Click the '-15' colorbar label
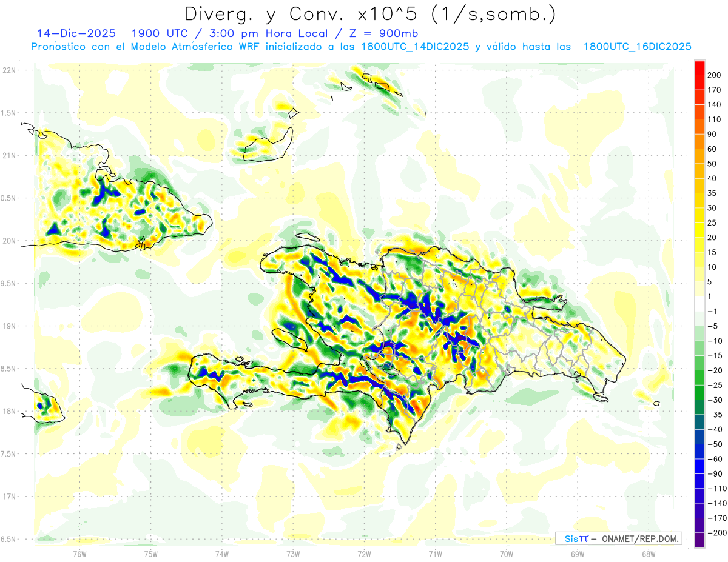The image size is (728, 562). [x=715, y=355]
